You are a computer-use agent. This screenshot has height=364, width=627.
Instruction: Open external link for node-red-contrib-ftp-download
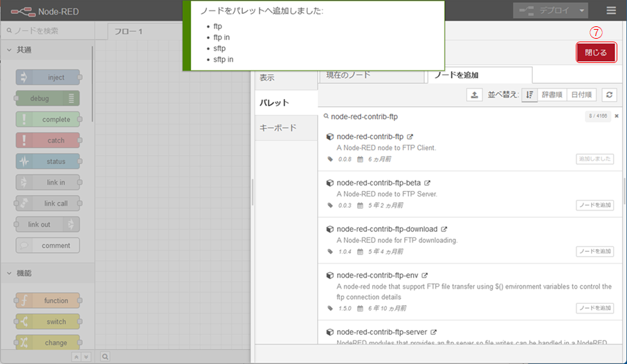tap(444, 229)
